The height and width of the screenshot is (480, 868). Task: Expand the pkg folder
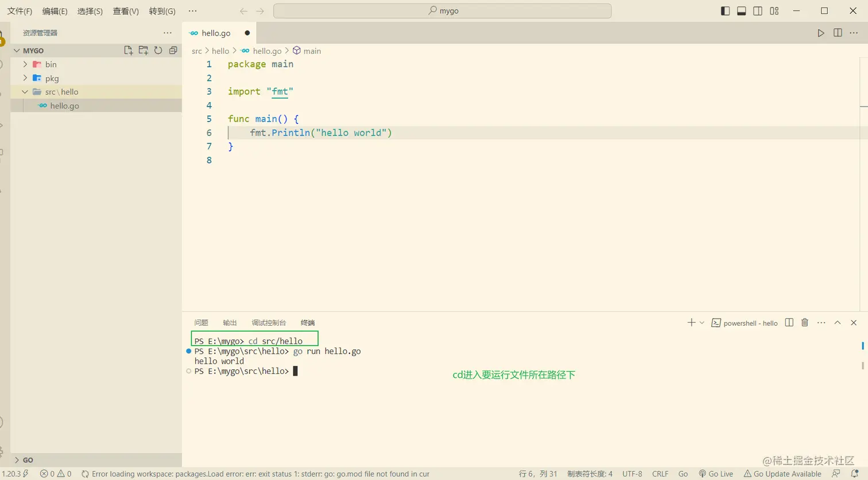(25, 78)
